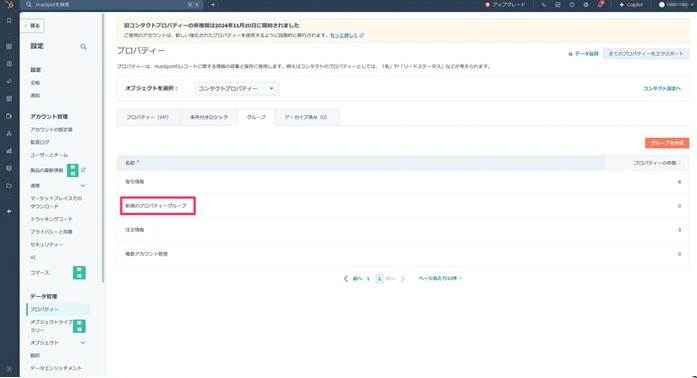This screenshot has height=378, width=697.
Task: Open the folder library icon in left rail
Action: pos(9,185)
